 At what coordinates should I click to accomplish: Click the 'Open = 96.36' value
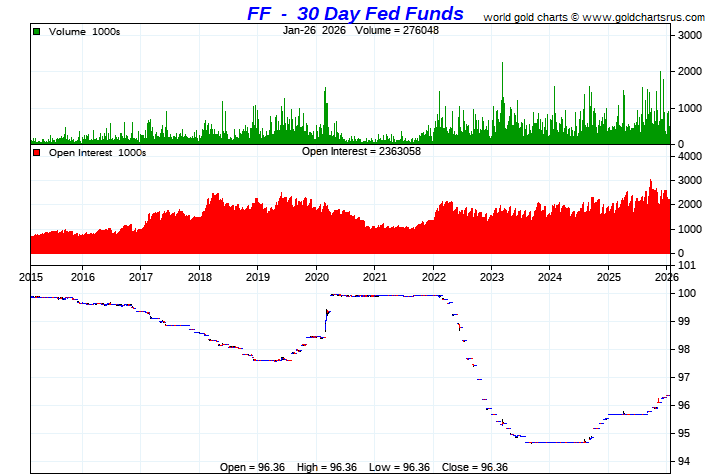pyautogui.click(x=252, y=467)
